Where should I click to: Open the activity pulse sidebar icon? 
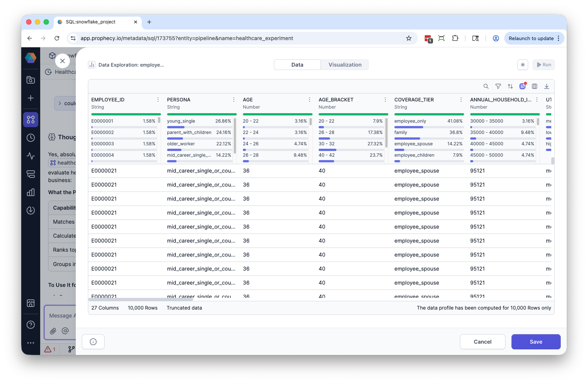[31, 156]
